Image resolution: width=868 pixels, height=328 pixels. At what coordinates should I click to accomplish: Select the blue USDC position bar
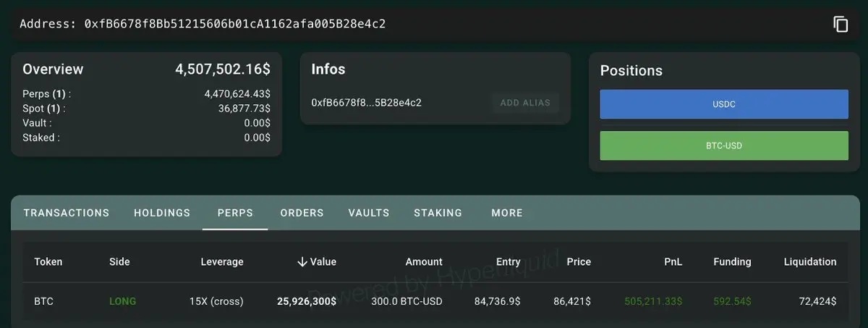[x=723, y=104]
